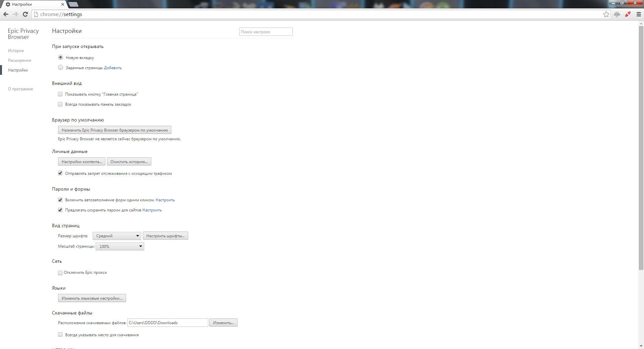644x349 pixels.
Task: Focus the Поиск настроек search field
Action: click(x=266, y=32)
